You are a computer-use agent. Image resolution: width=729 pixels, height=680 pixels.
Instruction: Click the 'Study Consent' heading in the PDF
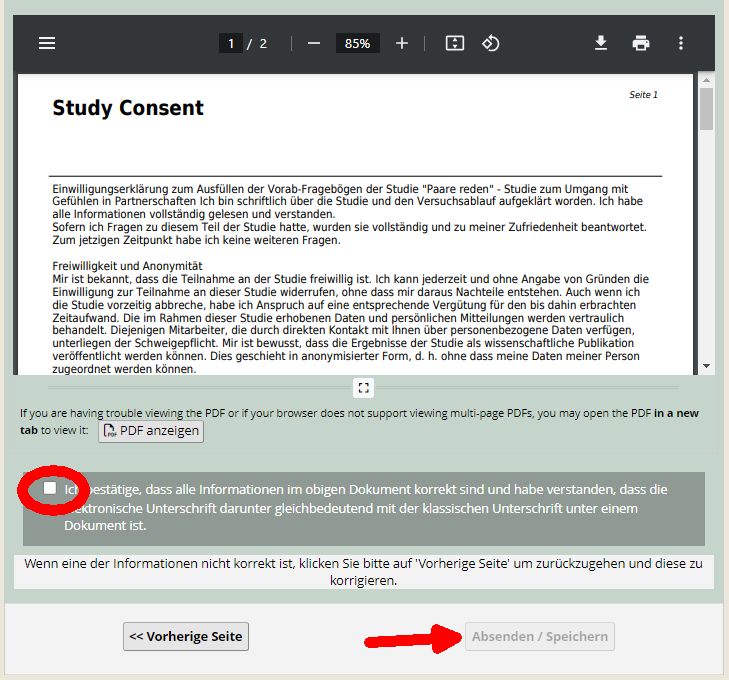pos(128,108)
